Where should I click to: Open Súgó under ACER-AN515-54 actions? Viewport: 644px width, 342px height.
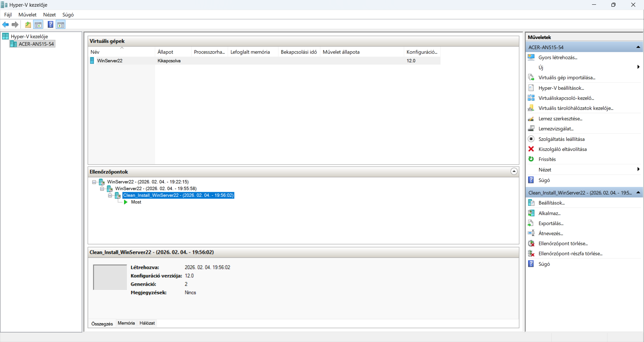(544, 180)
